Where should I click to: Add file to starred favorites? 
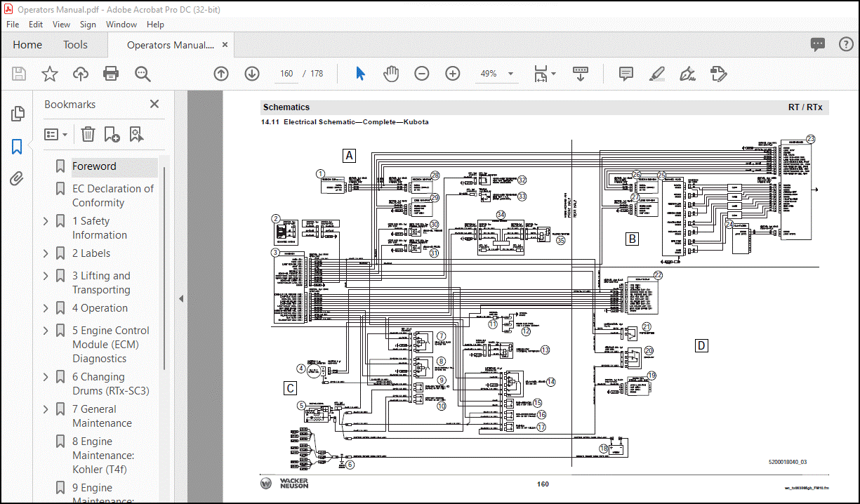[50, 74]
